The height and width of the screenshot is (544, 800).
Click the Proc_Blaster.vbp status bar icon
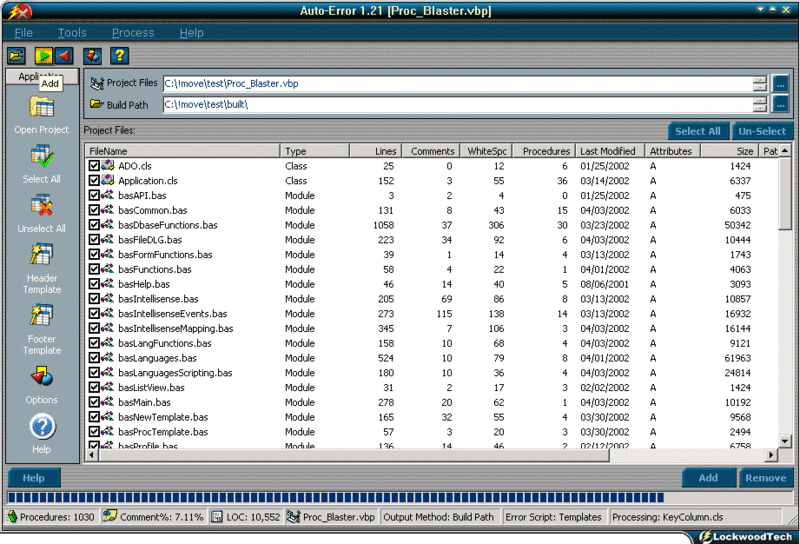pyautogui.click(x=293, y=516)
